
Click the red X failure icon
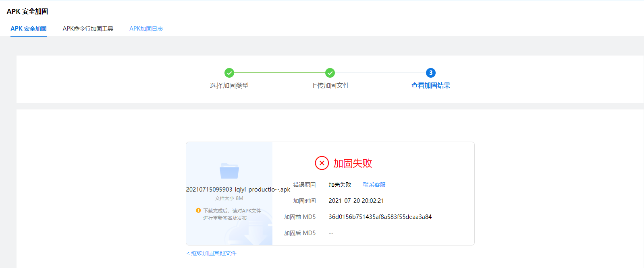[322, 163]
